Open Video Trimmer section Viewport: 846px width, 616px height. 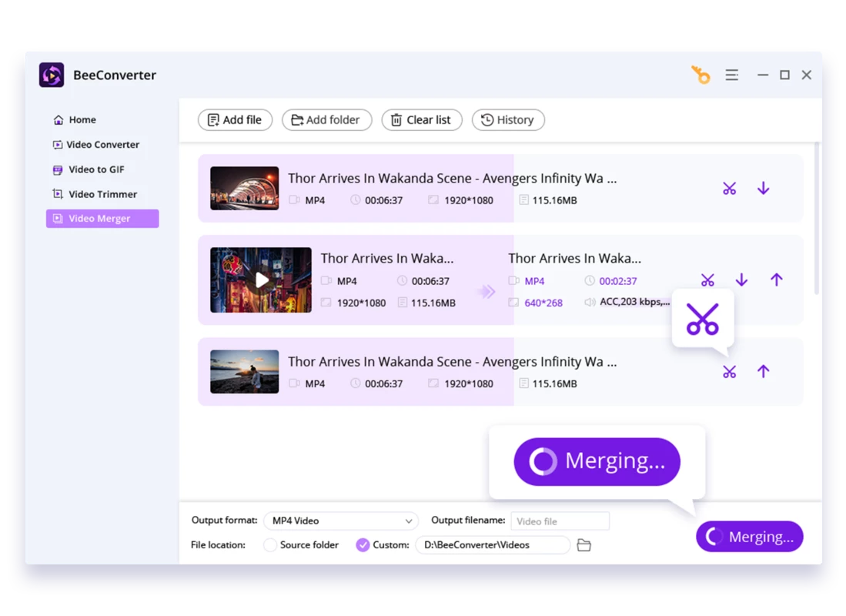[95, 194]
